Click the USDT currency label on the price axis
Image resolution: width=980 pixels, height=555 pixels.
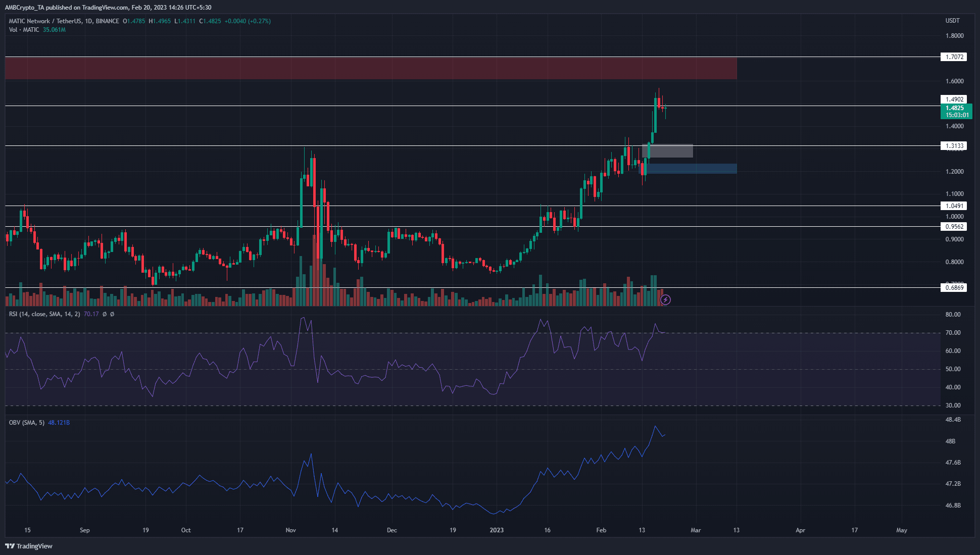[953, 21]
